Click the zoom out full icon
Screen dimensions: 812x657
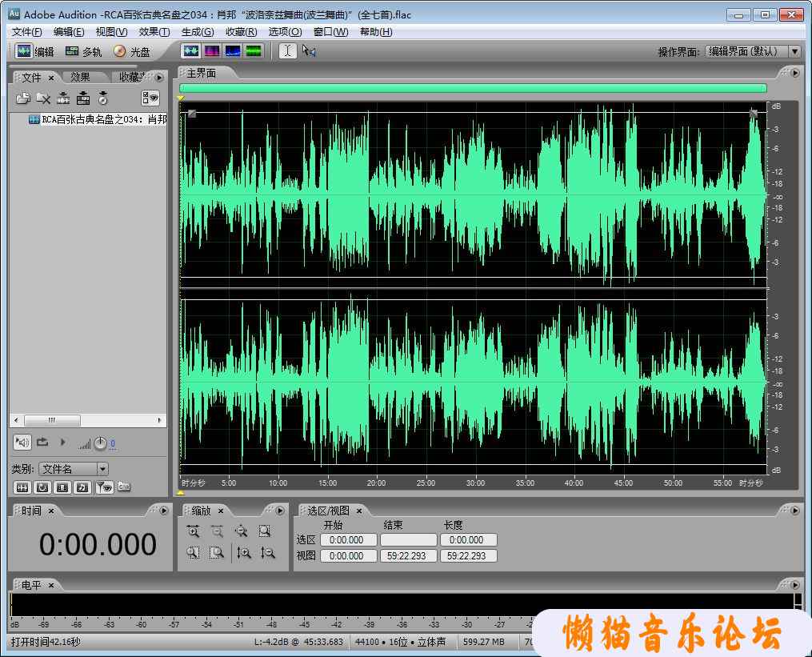(241, 531)
